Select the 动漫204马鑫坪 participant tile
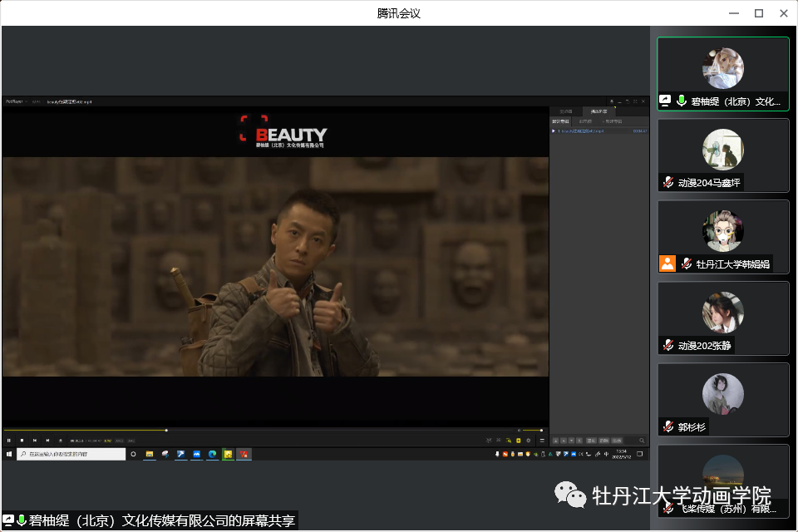 [723, 155]
